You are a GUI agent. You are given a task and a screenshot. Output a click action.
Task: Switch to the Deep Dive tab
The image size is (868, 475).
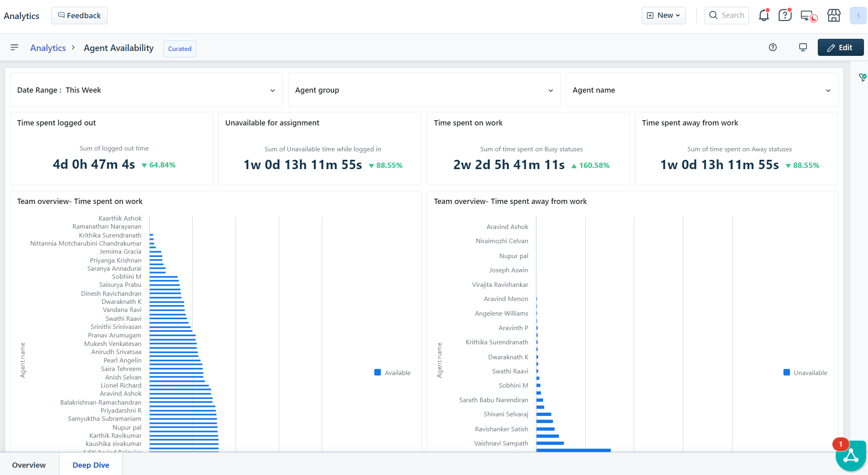point(91,465)
